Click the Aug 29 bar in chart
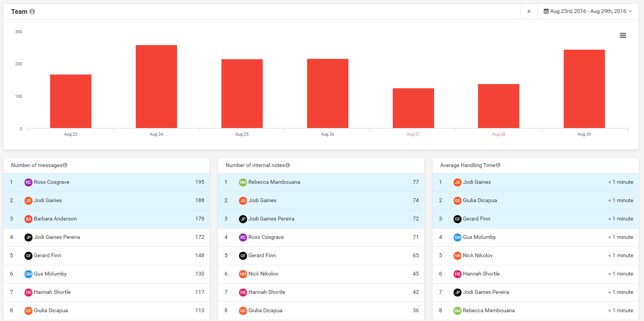644x321 pixels. point(584,89)
